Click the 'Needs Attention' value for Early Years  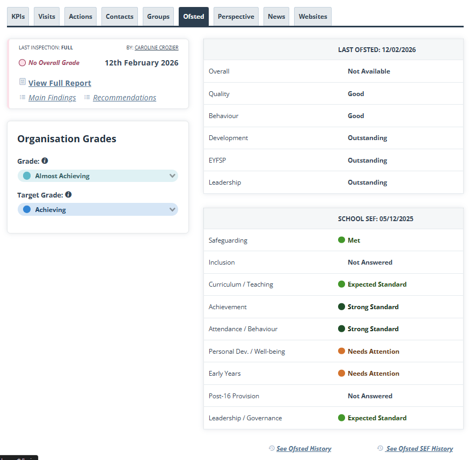point(374,374)
